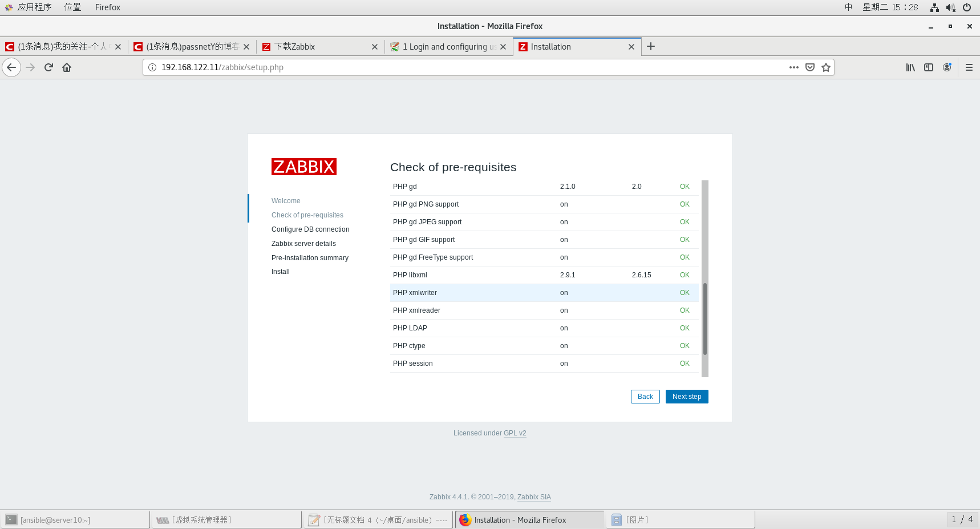Show site information icon in address bar

(x=152, y=67)
